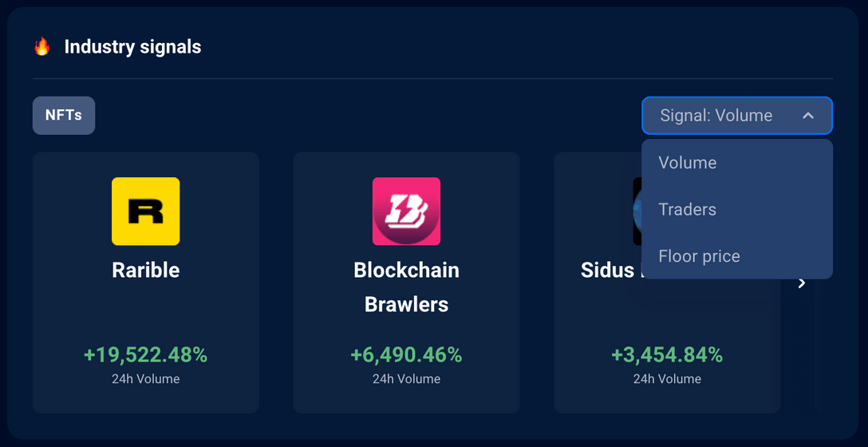
Task: Select the NFTs category tab
Action: (64, 116)
